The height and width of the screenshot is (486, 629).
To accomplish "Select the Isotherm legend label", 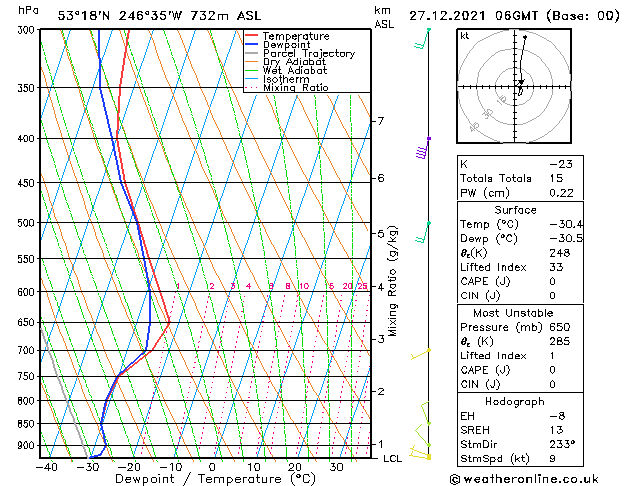I will (286, 79).
